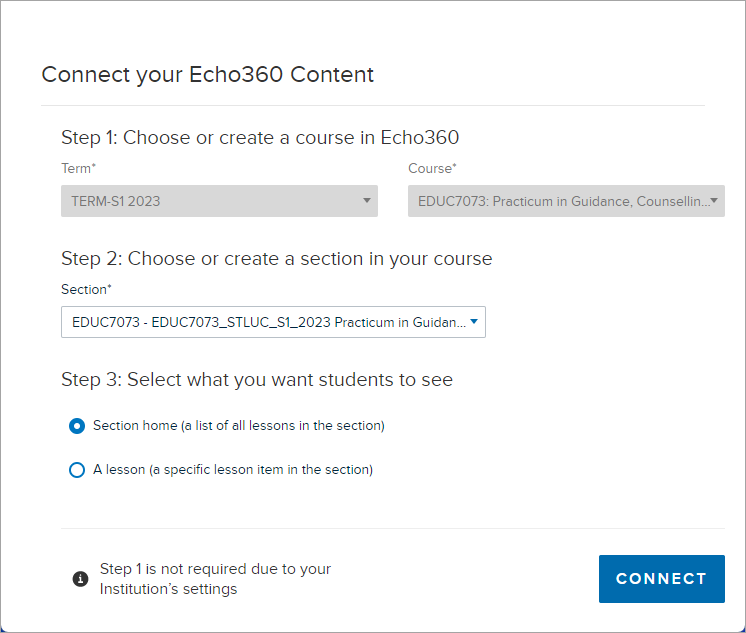
Task: Click the Section field label
Action: point(85,290)
